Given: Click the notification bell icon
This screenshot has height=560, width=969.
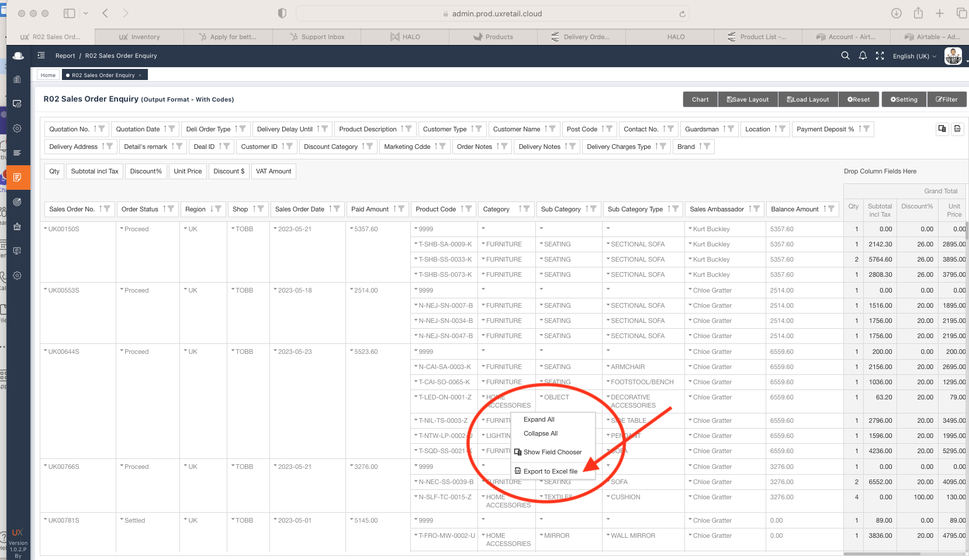Looking at the screenshot, I should [863, 56].
